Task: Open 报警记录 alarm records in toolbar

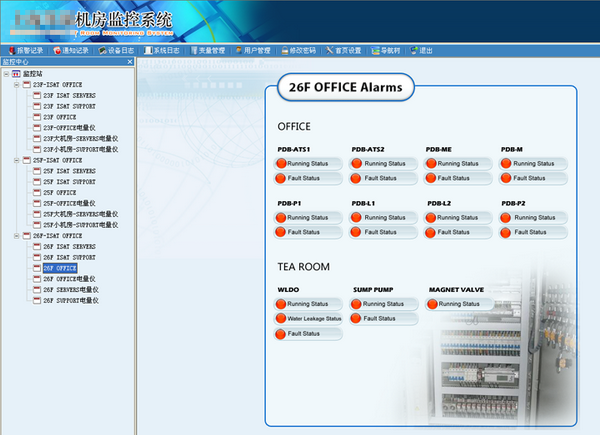Action: pos(27,50)
